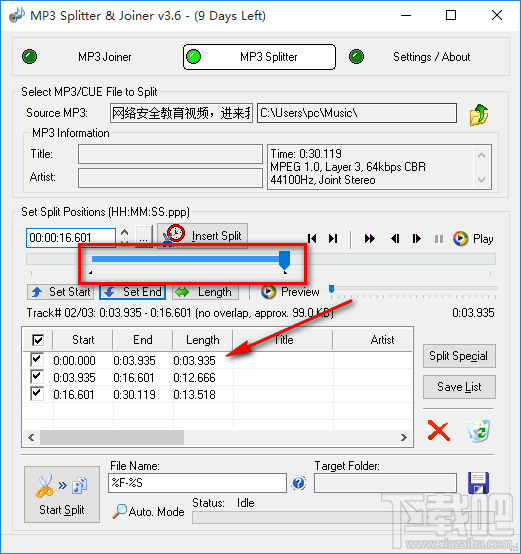This screenshot has height=554, width=521.
Task: Open the ellipsis button beside time field
Action: 143,237
